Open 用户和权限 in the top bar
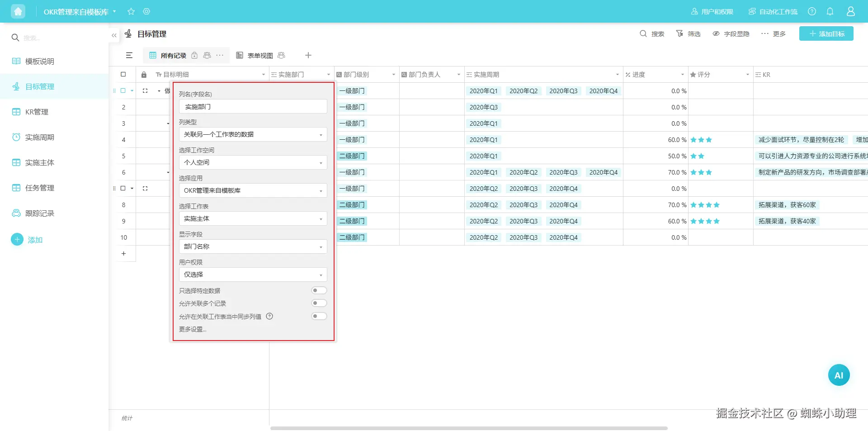The image size is (868, 431). point(712,12)
